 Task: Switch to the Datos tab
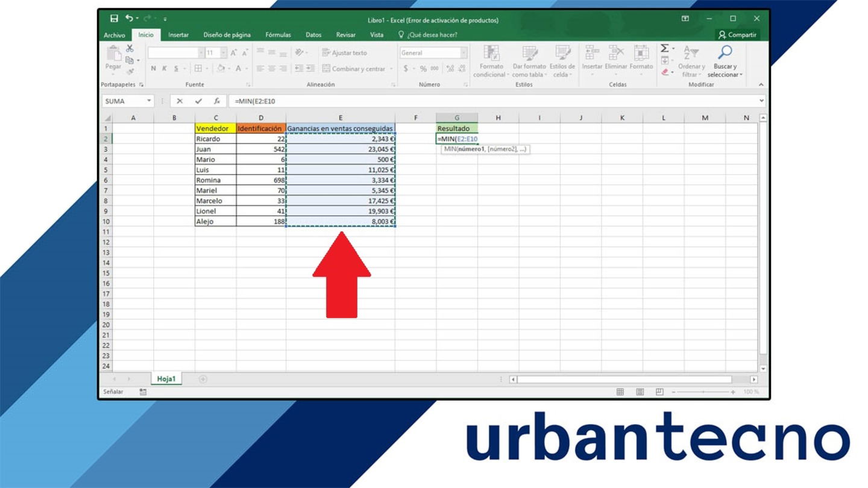[x=313, y=35]
